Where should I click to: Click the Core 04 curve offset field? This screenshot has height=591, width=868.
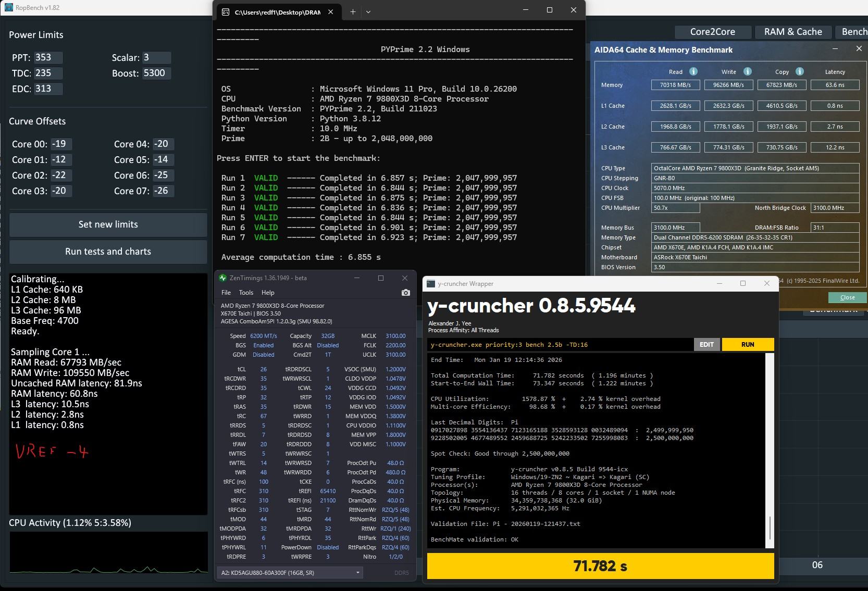[163, 144]
